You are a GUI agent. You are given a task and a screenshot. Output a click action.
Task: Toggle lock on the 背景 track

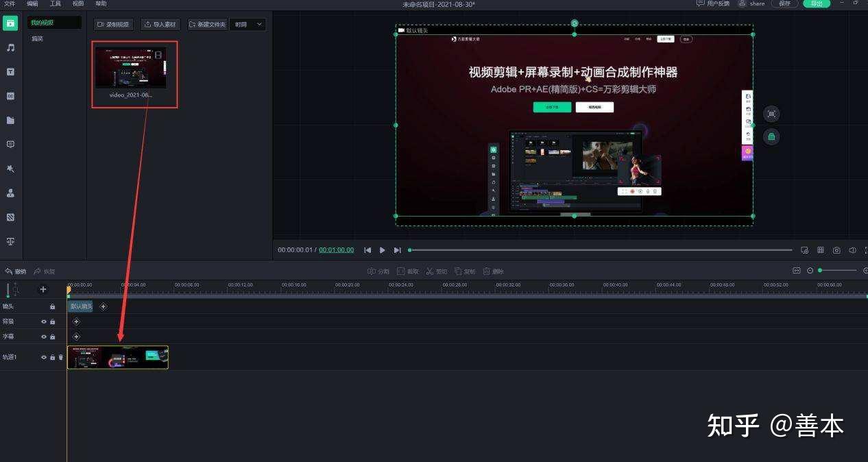[x=52, y=321]
